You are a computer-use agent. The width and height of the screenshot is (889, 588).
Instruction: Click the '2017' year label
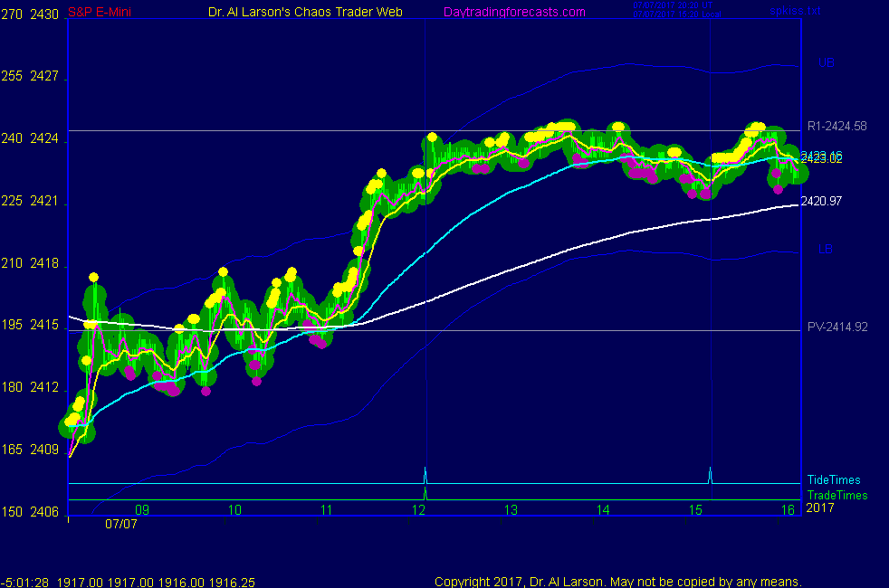[x=820, y=507]
